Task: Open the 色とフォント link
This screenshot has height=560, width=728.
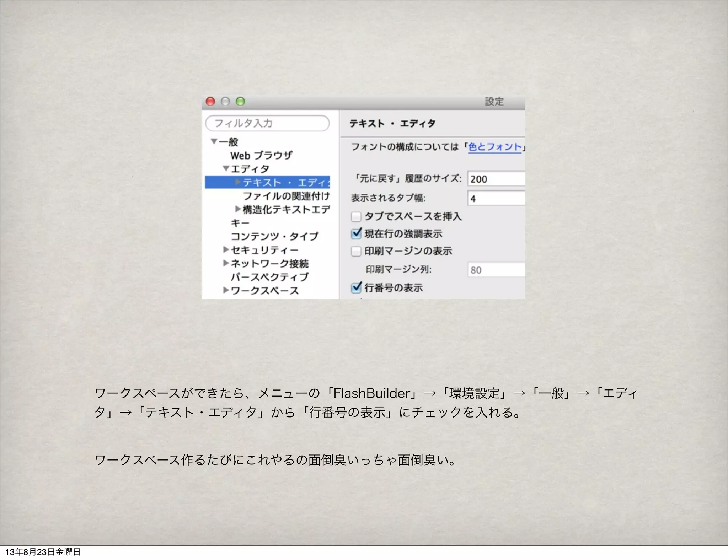Action: pyautogui.click(x=495, y=147)
